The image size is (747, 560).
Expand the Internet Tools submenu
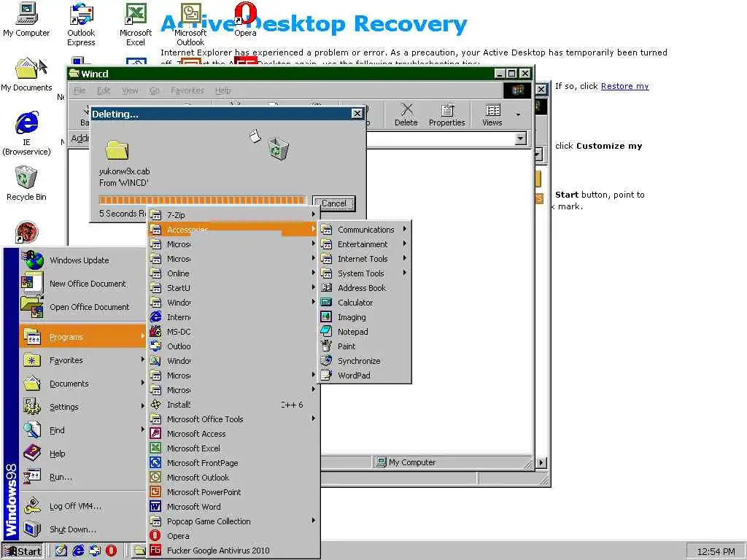(x=365, y=259)
